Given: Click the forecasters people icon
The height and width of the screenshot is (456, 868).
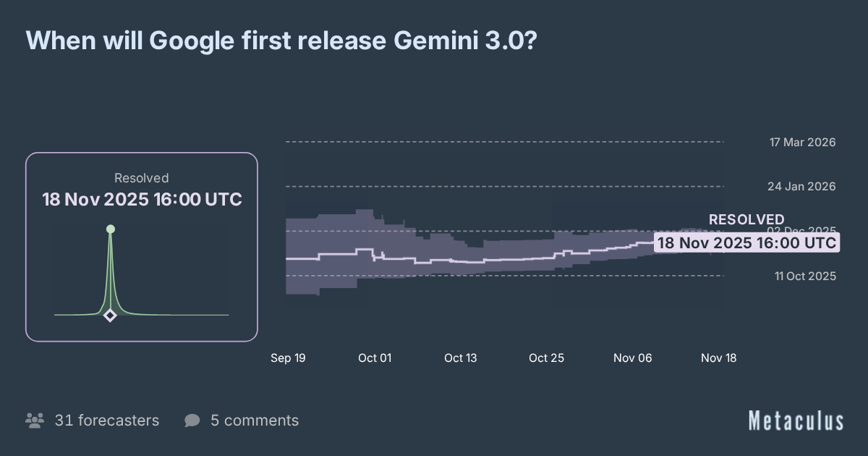Looking at the screenshot, I should tap(34, 421).
